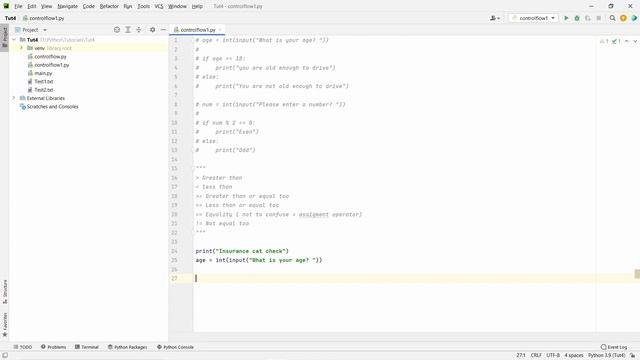Viewport: 640px width, 360px height.
Task: Select opened file locate icon in Project panel
Action: point(117,30)
